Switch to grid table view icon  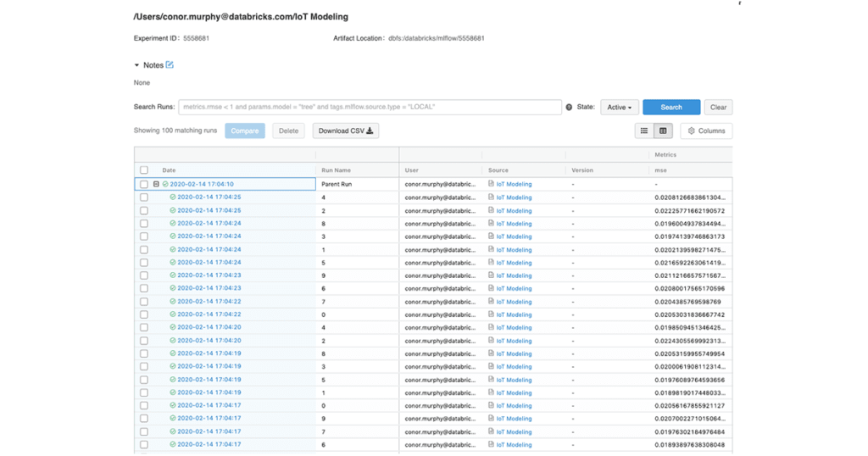[x=663, y=131]
